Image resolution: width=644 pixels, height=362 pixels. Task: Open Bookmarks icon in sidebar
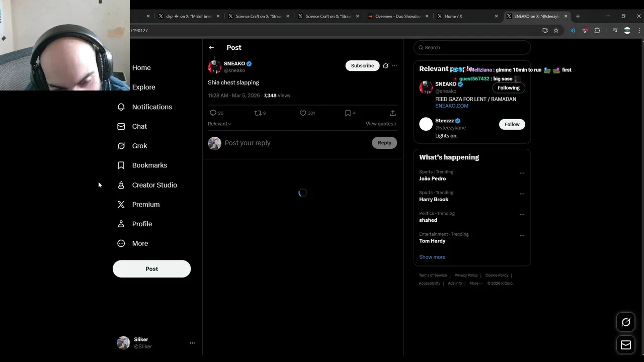(x=121, y=165)
